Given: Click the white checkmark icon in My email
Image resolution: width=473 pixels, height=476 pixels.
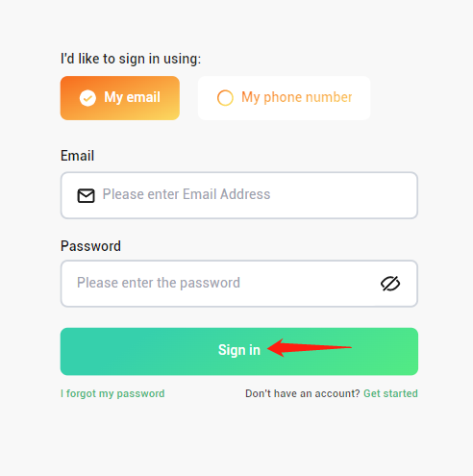Looking at the screenshot, I should pos(87,98).
